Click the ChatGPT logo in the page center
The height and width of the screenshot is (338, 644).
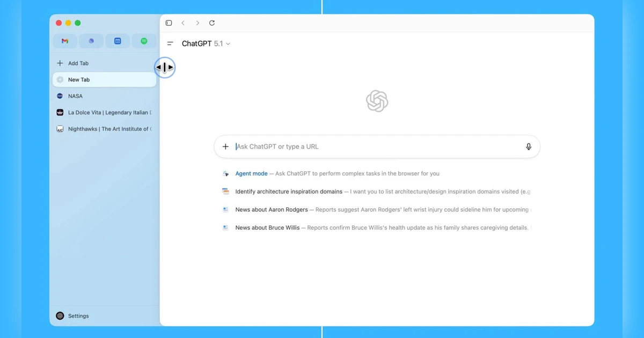377,100
